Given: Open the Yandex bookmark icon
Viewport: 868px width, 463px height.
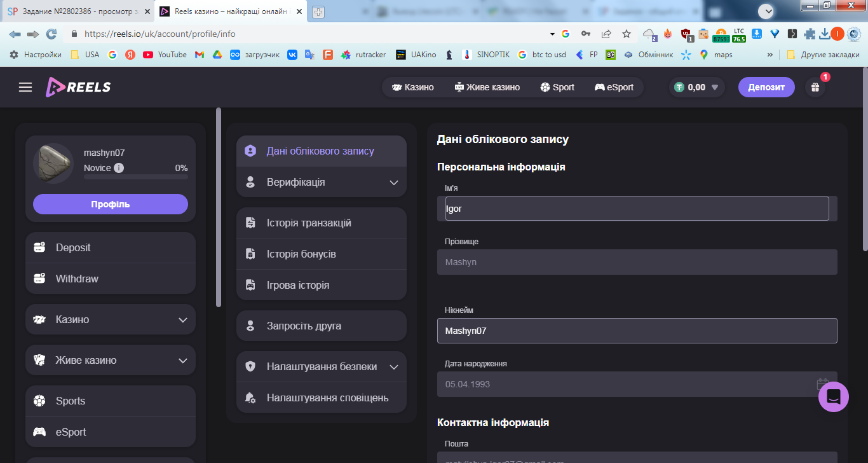Looking at the screenshot, I should [x=130, y=55].
